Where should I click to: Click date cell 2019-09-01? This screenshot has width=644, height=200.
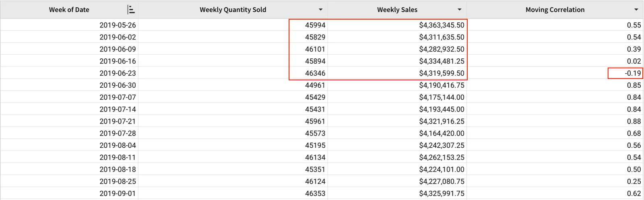[69, 194]
